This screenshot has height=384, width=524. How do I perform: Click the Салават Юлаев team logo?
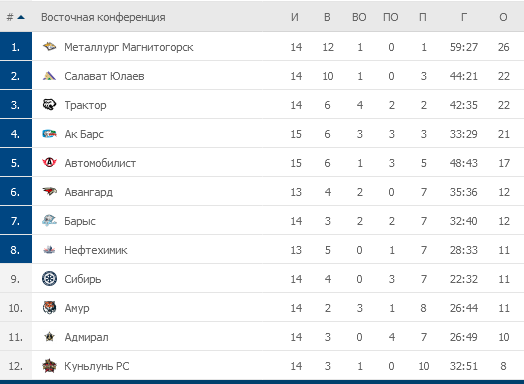(x=49, y=76)
